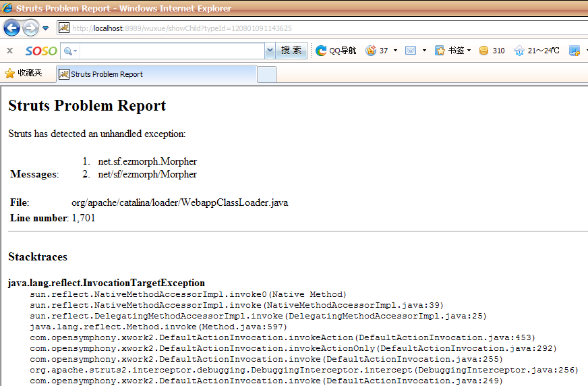The height and width of the screenshot is (386, 588).
Task: Click the NativeMethodAccessorImpl.java:39 stack line
Action: 237,305
